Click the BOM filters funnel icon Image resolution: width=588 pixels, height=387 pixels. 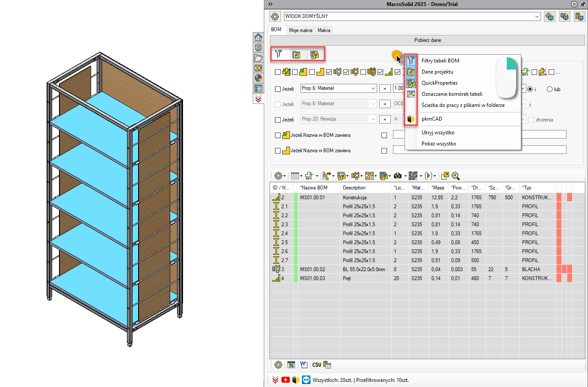point(279,54)
